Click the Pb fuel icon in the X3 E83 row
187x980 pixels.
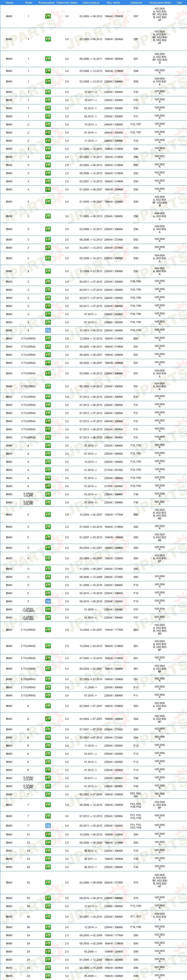[48, 842]
